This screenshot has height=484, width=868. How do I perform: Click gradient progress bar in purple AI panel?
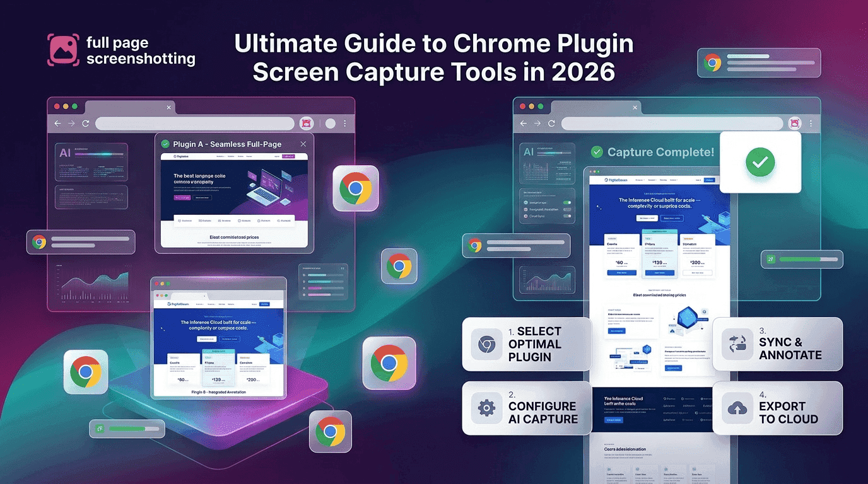coord(99,154)
